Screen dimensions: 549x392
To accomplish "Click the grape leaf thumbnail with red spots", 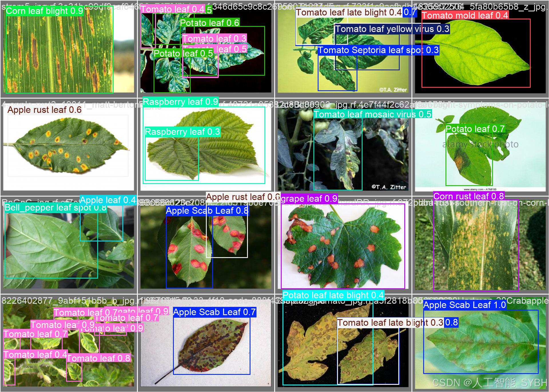I will pos(343,246).
